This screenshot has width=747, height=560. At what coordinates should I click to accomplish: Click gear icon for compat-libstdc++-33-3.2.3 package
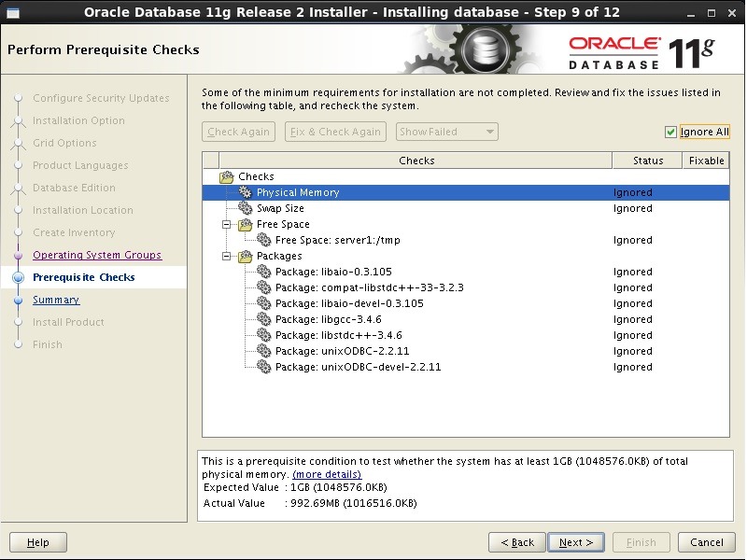point(264,287)
